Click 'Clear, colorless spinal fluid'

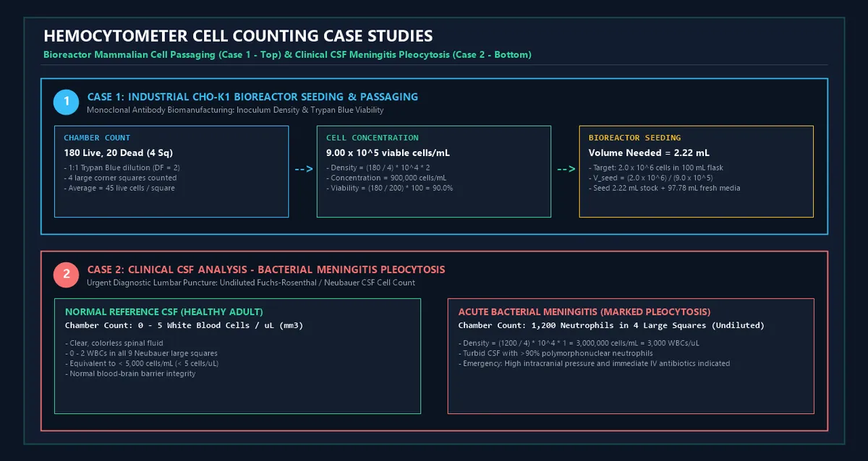pos(114,343)
